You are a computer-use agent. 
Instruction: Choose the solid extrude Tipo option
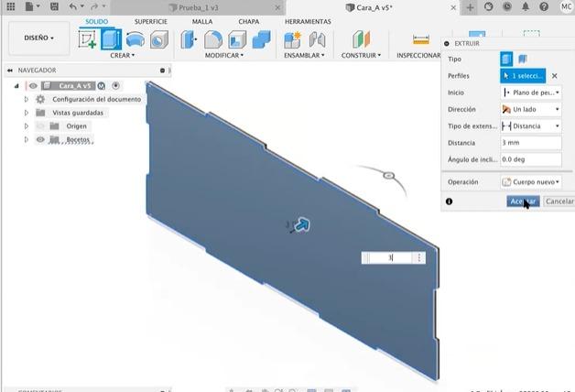tap(506, 59)
